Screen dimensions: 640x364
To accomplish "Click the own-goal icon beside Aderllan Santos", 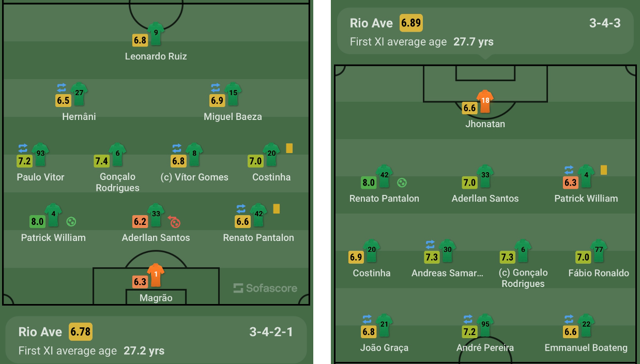I will [x=175, y=222].
